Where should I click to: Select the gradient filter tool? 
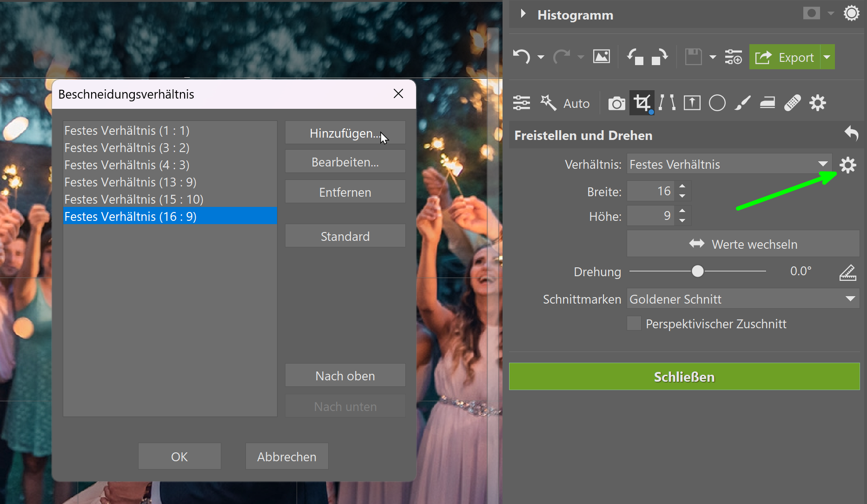(x=768, y=103)
